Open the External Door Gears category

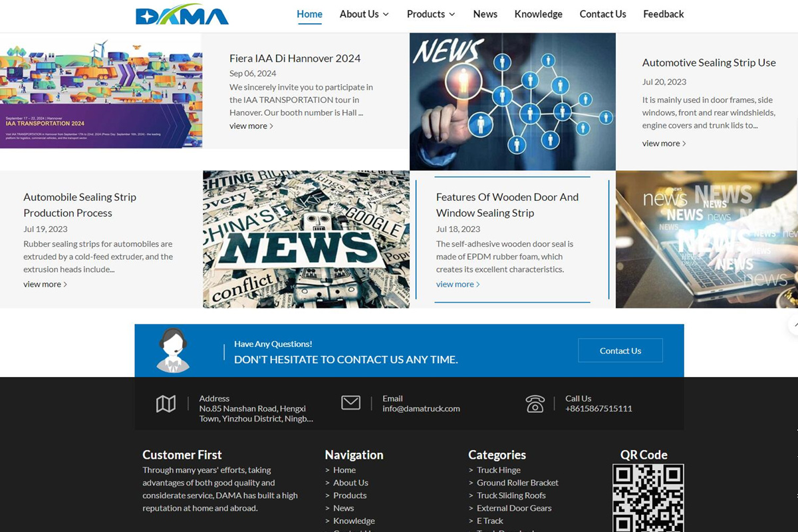514,508
